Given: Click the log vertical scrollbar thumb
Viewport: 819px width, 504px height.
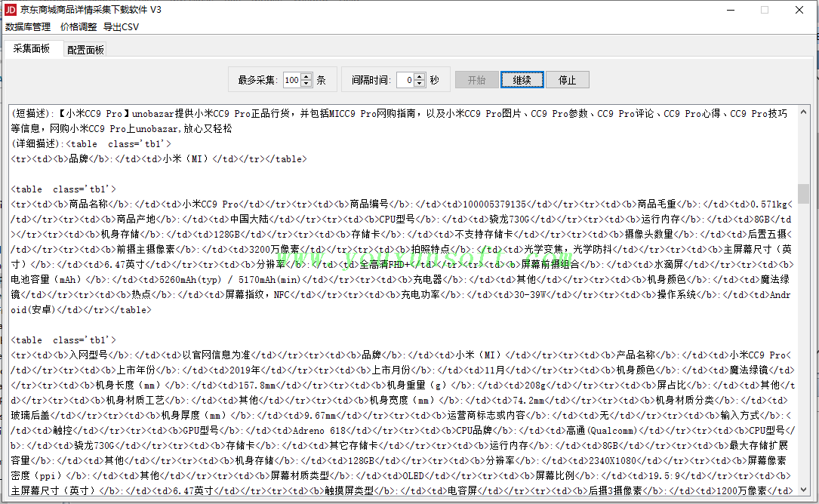Looking at the screenshot, I should [x=803, y=193].
